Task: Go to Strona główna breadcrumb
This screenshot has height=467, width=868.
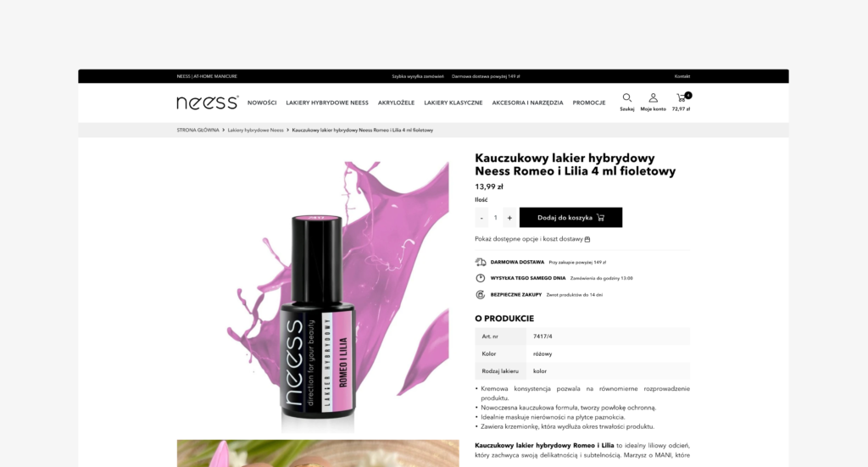Action: (x=198, y=130)
